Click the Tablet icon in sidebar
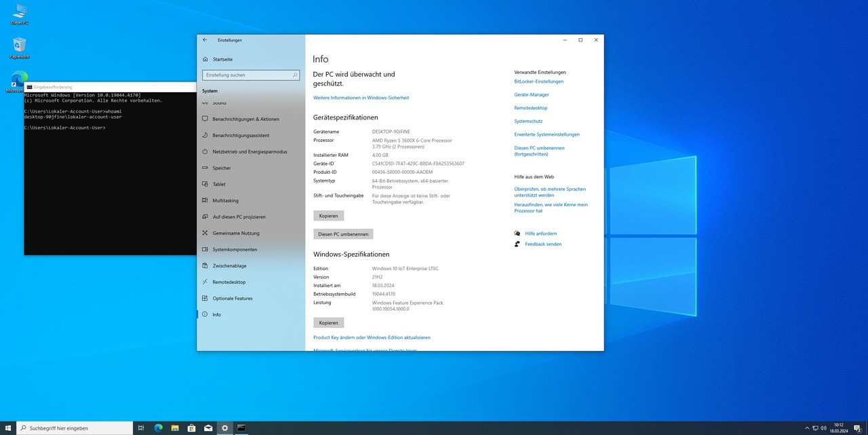This screenshot has width=868, height=435. 205,184
